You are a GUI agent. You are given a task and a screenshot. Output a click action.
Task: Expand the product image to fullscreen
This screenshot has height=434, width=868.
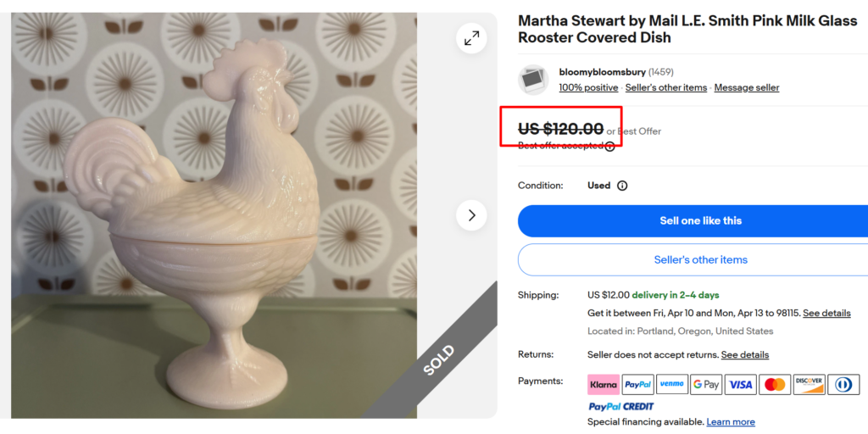click(x=471, y=37)
